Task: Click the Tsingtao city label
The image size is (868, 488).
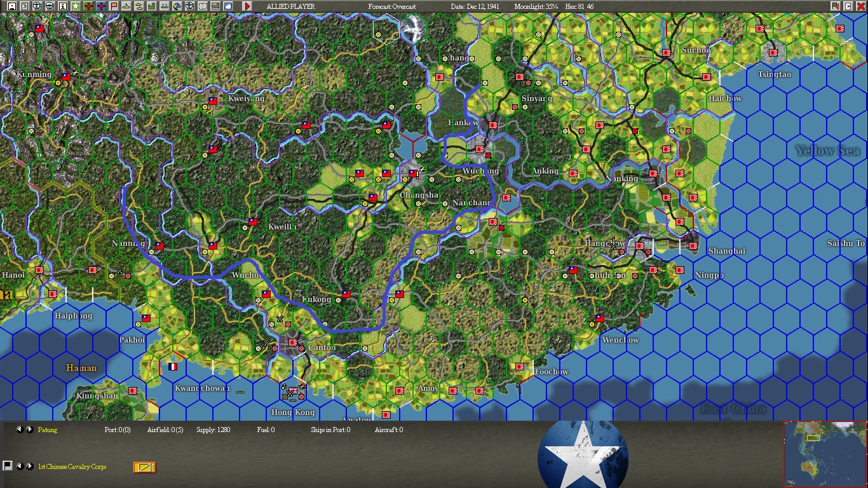Action: pyautogui.click(x=775, y=74)
